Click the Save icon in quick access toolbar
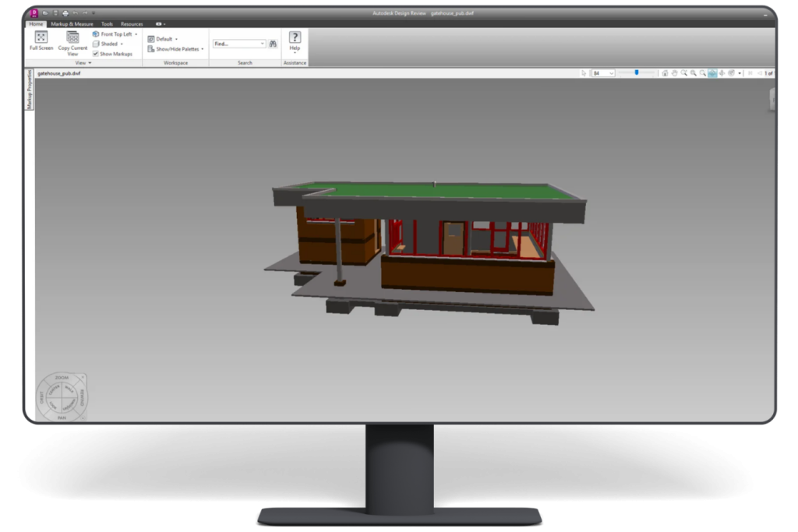 [55, 13]
